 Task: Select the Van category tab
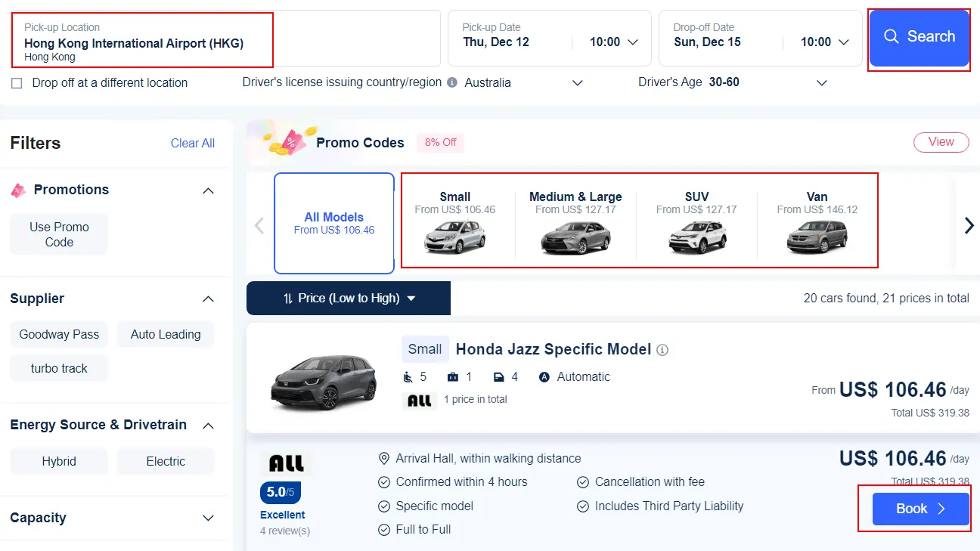click(x=817, y=219)
